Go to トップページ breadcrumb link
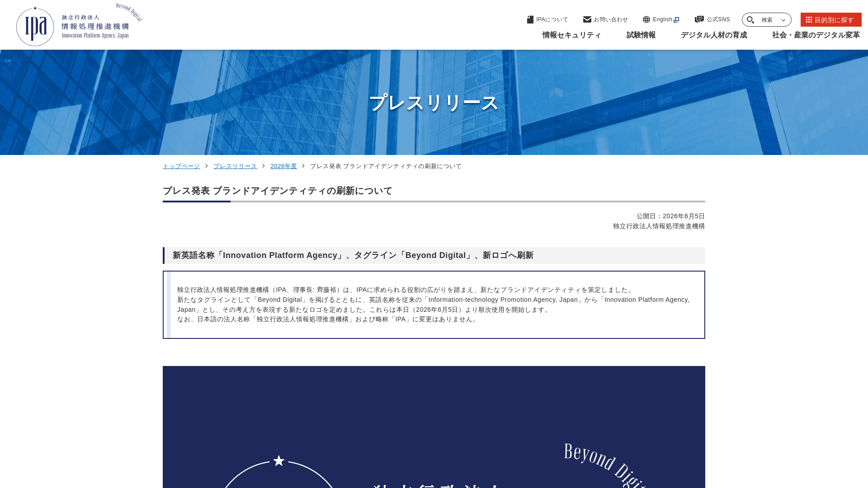Image resolution: width=868 pixels, height=488 pixels. 181,166
